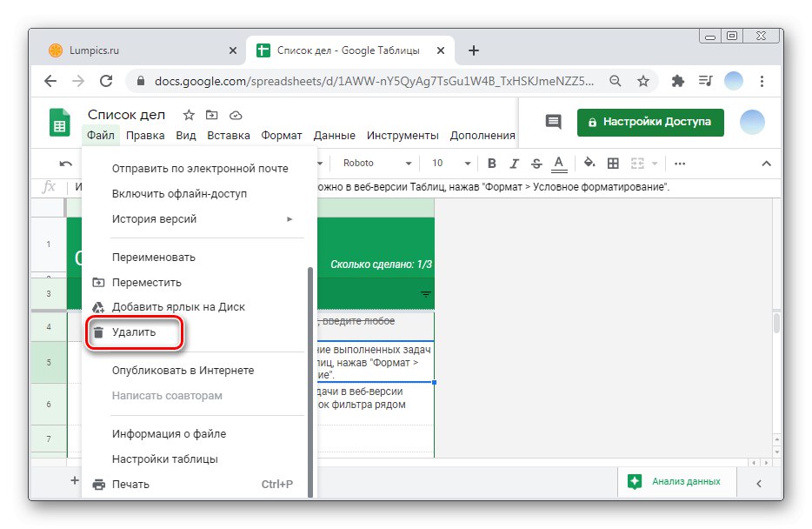Screen dimensions: 812x529
Task: Add a new sheet with the plus button
Action: [75, 480]
